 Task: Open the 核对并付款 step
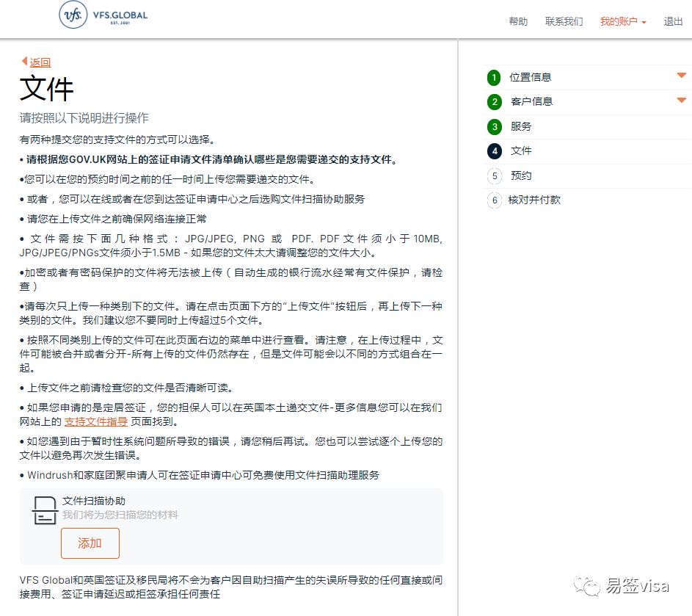(534, 200)
